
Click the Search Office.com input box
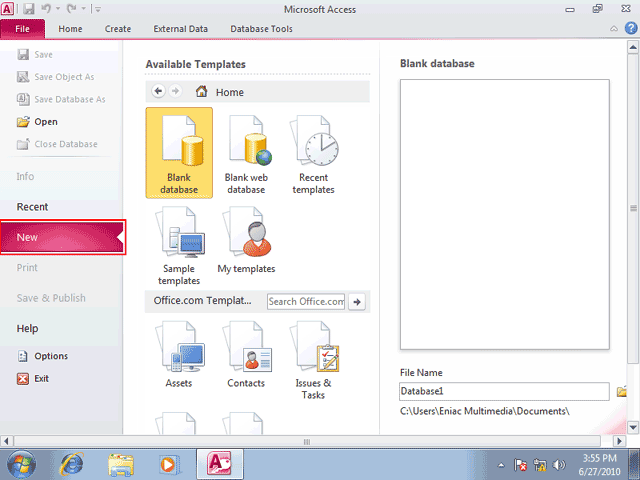pyautogui.click(x=306, y=302)
